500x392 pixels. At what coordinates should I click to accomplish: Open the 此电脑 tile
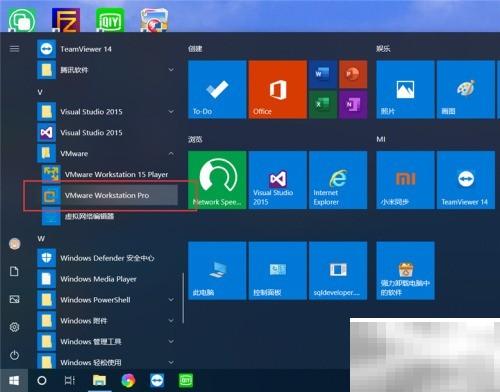click(x=217, y=271)
